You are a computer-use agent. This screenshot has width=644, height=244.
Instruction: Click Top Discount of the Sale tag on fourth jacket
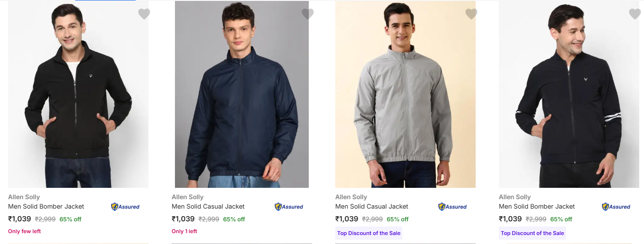pyautogui.click(x=532, y=233)
